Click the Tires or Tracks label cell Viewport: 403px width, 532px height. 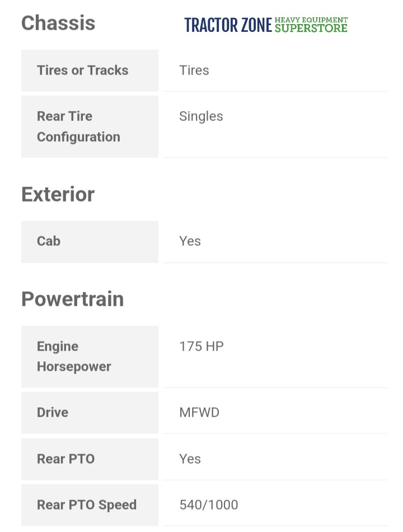[83, 71]
